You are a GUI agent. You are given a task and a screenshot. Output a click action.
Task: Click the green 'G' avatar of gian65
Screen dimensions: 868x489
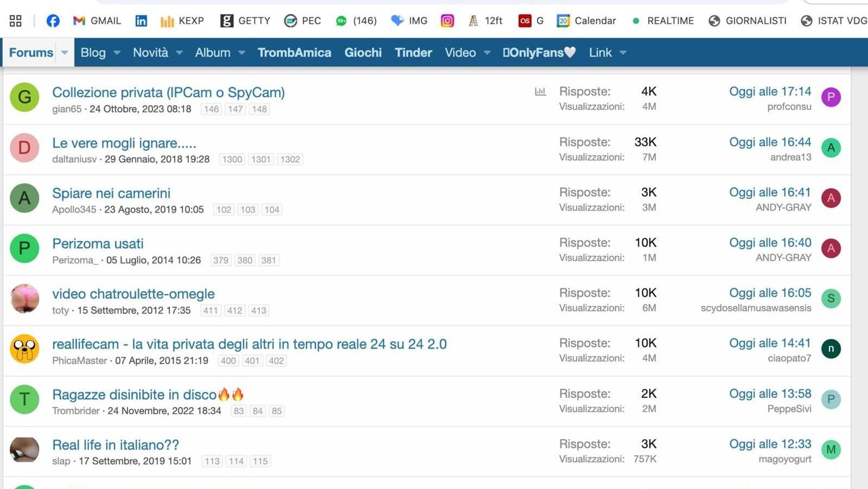click(24, 97)
